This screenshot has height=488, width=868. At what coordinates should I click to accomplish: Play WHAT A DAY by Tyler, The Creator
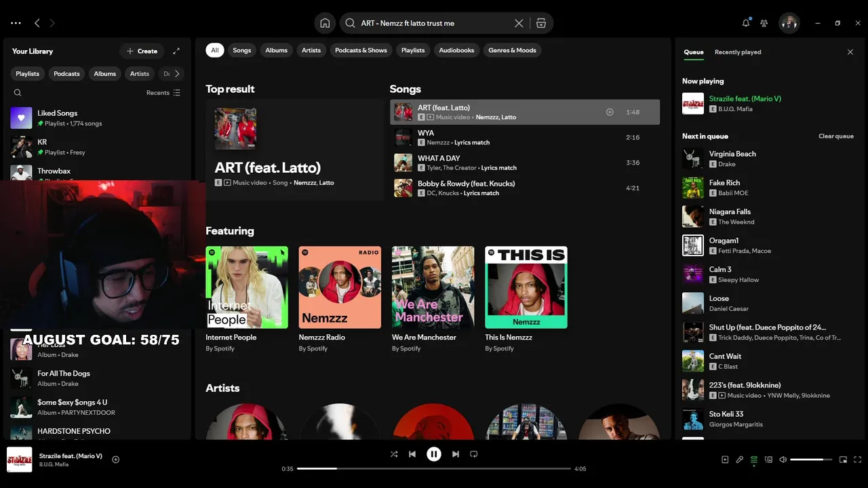pos(525,163)
